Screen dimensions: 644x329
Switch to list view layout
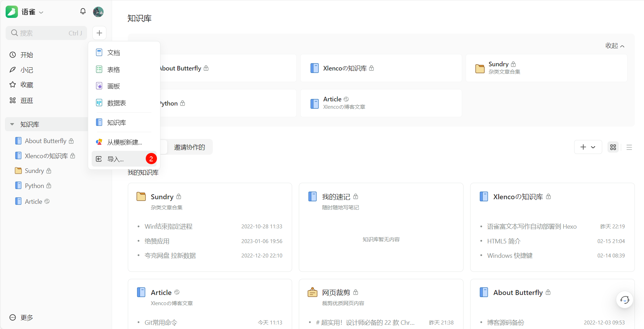coord(629,147)
